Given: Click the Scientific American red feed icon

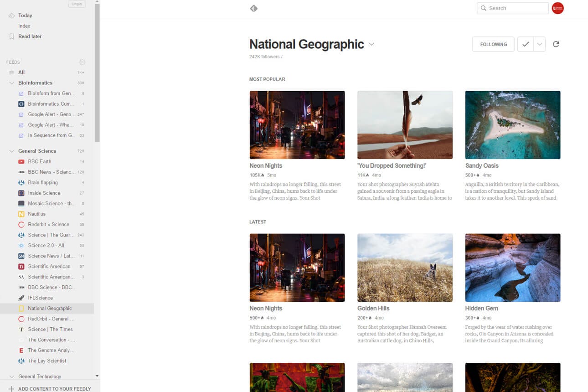Looking at the screenshot, I should point(21,266).
